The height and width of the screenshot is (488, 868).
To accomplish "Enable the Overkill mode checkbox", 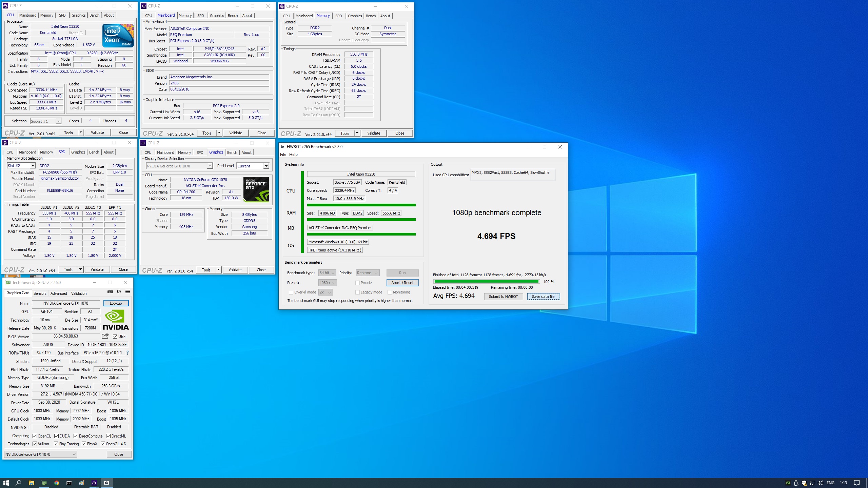I will click(x=291, y=292).
